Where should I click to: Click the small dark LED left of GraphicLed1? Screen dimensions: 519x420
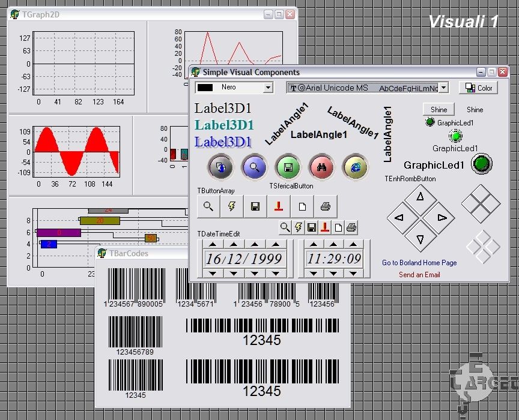[x=429, y=122]
